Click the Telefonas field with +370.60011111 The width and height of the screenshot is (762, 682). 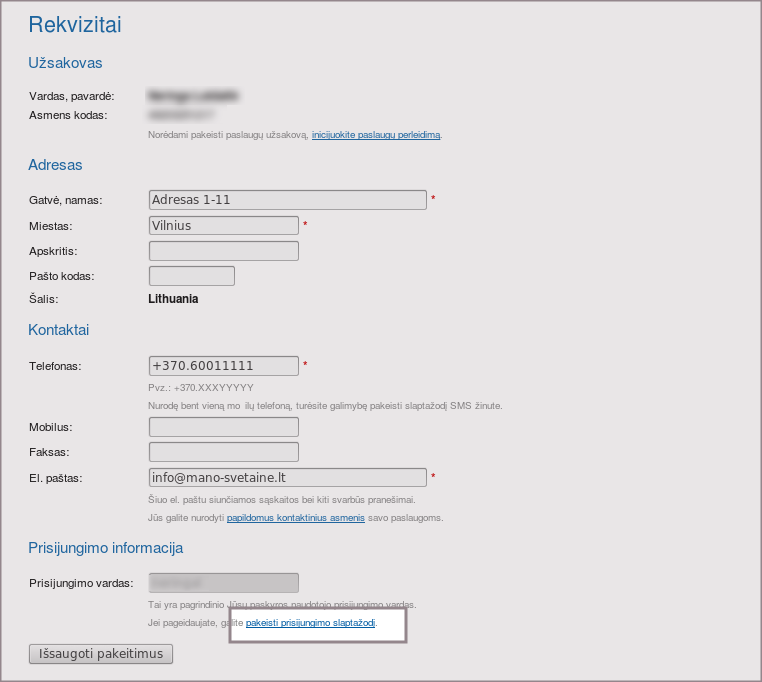pyautogui.click(x=223, y=366)
